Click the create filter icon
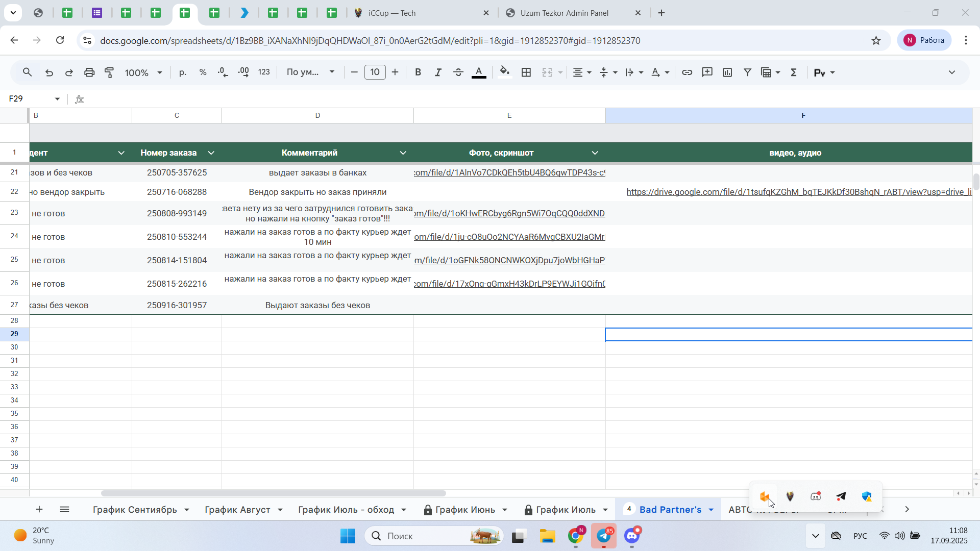 click(x=747, y=72)
